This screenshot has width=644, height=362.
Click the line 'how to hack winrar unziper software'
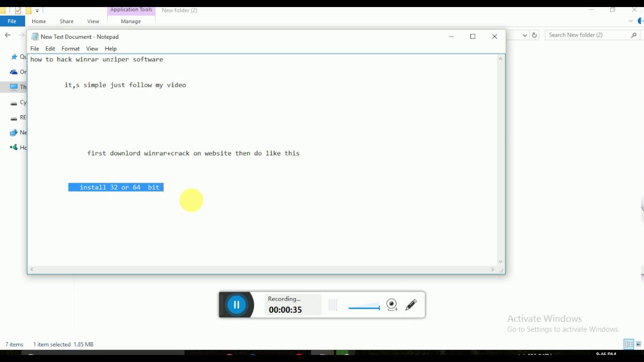click(x=97, y=59)
